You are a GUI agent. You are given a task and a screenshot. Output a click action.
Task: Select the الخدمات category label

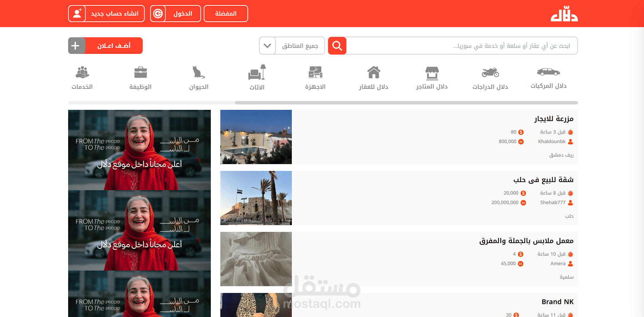point(82,87)
